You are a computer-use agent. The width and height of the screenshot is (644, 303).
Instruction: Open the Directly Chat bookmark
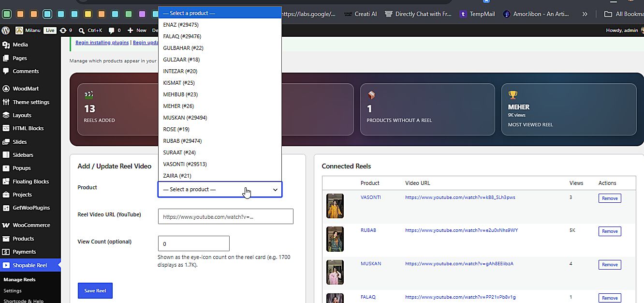coord(418,14)
